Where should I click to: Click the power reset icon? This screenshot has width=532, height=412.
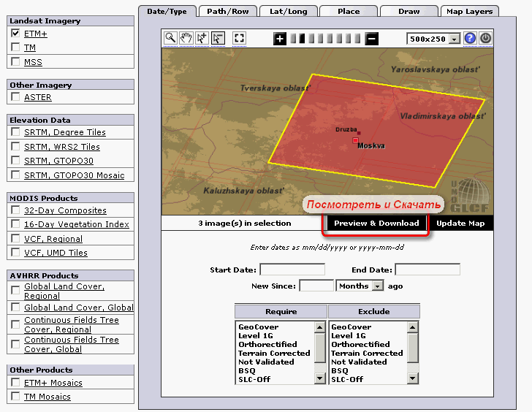point(485,38)
